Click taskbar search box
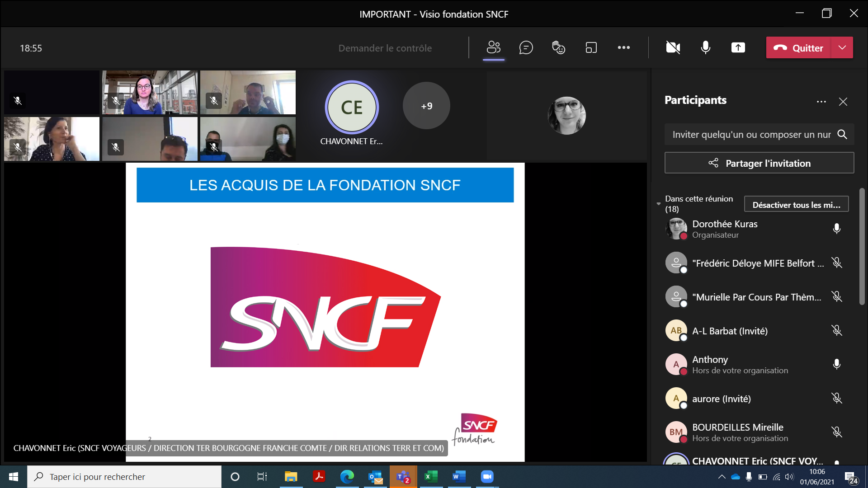Viewport: 868px width, 488px height. (x=124, y=477)
